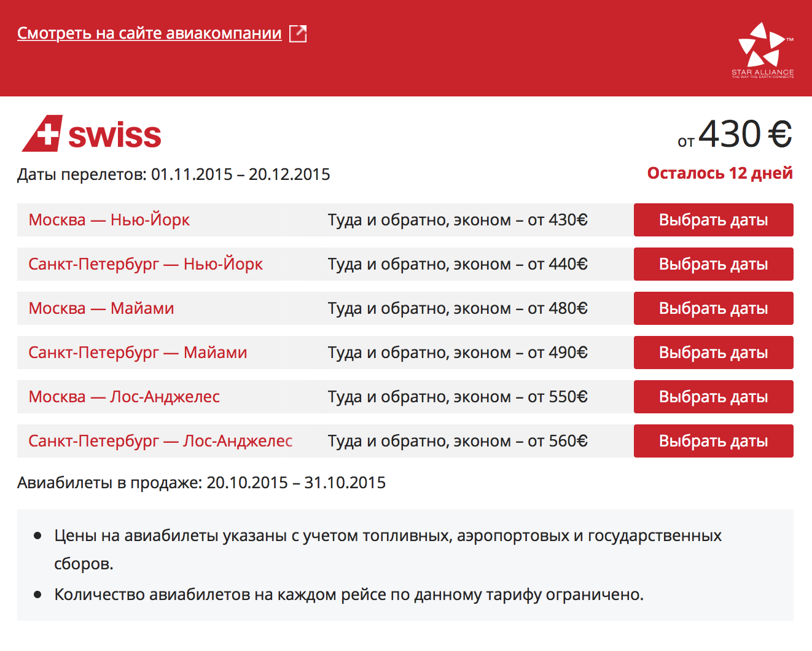Click the price text 'от 430€' in Москва — Нью-Йорк row

(558, 220)
